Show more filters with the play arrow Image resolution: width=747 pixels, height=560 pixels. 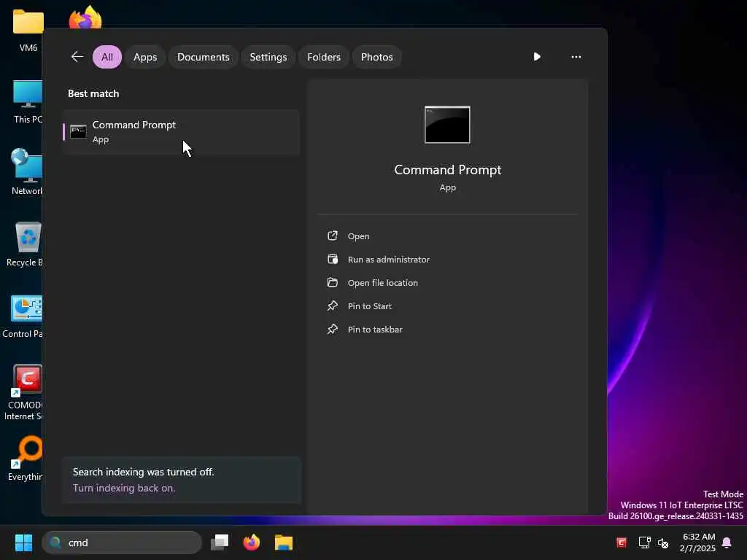click(x=537, y=57)
